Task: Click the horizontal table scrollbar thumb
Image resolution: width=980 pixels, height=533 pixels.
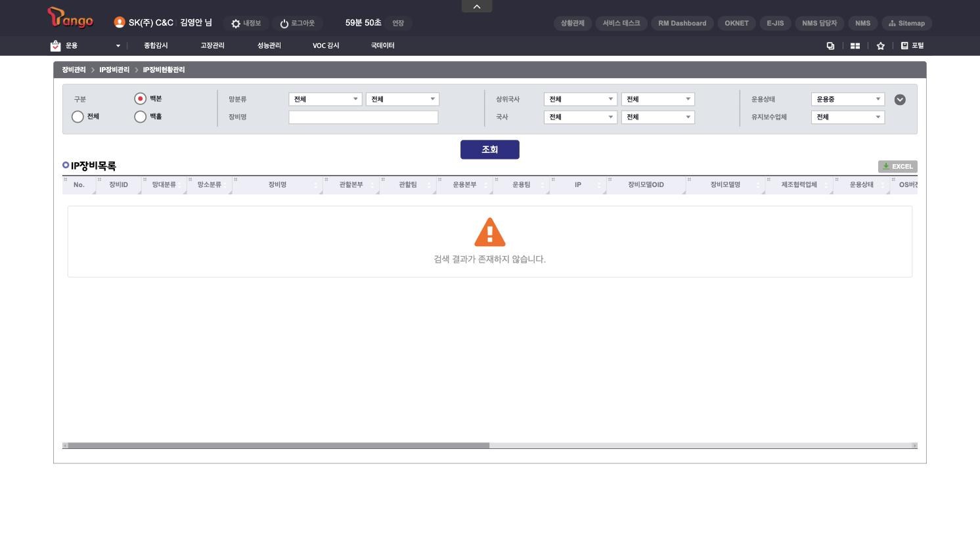Action: 278,446
